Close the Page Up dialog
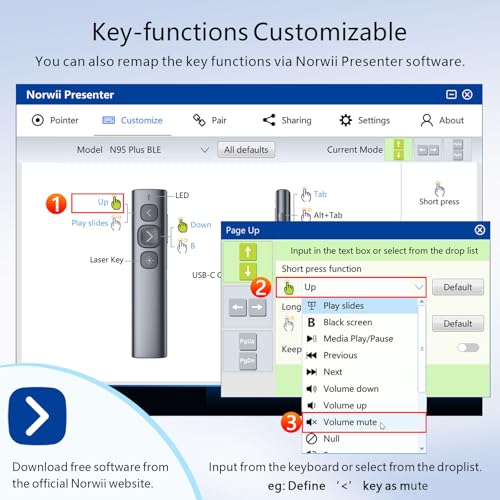Viewport: 500px width, 500px height. 480,230
